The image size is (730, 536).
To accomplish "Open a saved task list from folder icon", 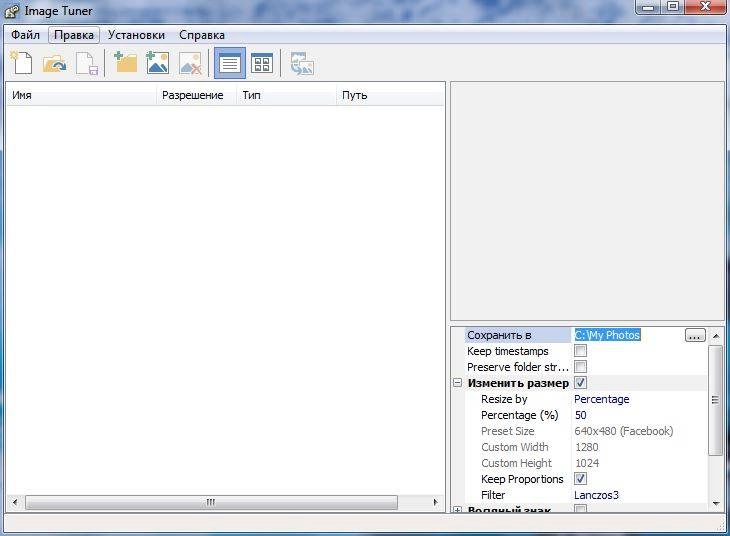I will (x=54, y=63).
